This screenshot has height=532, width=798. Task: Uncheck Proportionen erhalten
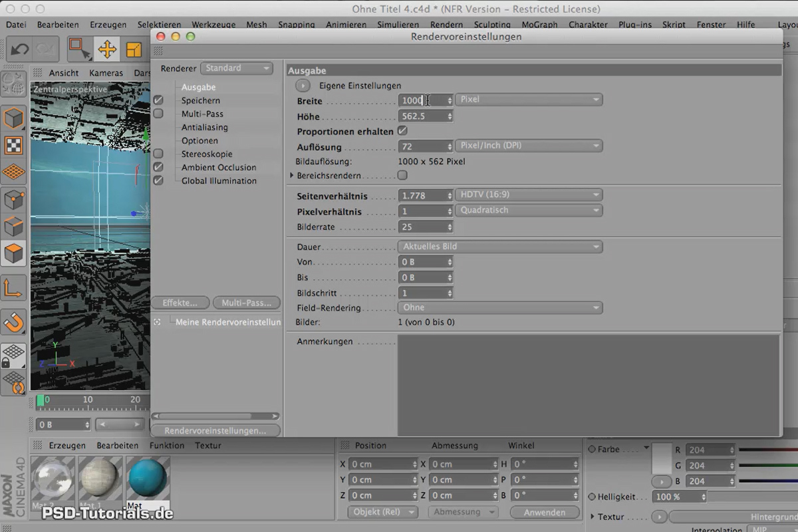pyautogui.click(x=402, y=131)
